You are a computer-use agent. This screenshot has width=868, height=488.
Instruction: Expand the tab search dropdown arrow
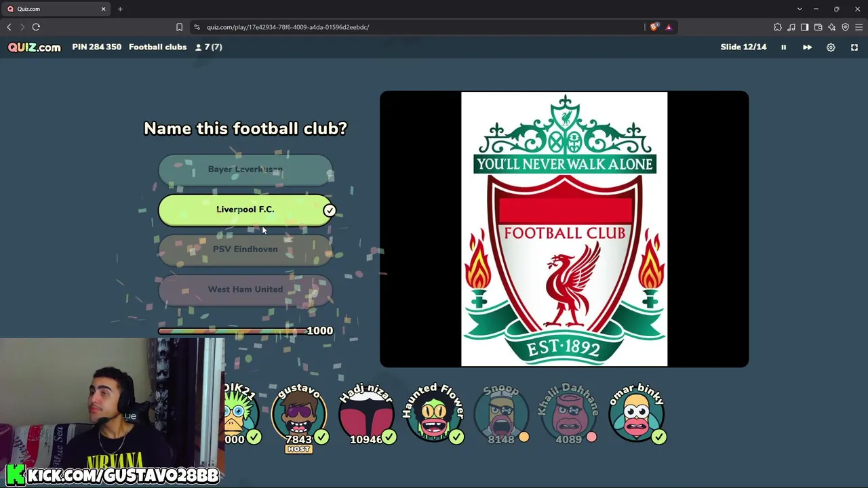click(x=800, y=9)
